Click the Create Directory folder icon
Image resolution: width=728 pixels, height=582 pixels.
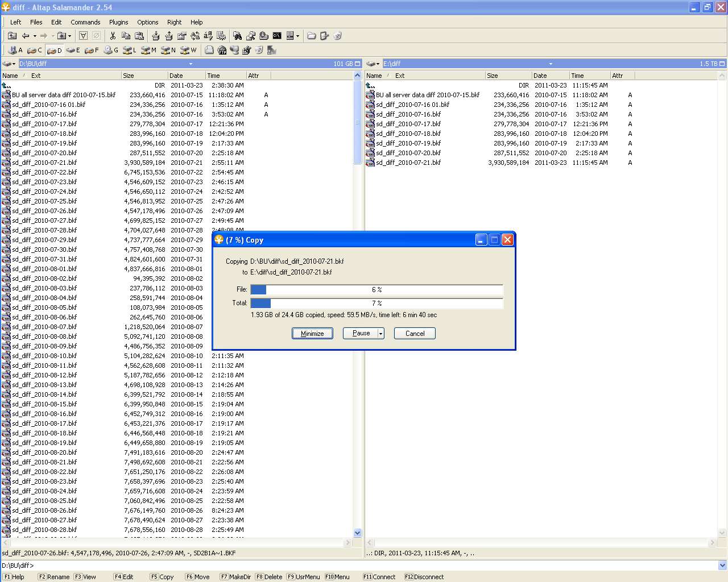(x=311, y=36)
